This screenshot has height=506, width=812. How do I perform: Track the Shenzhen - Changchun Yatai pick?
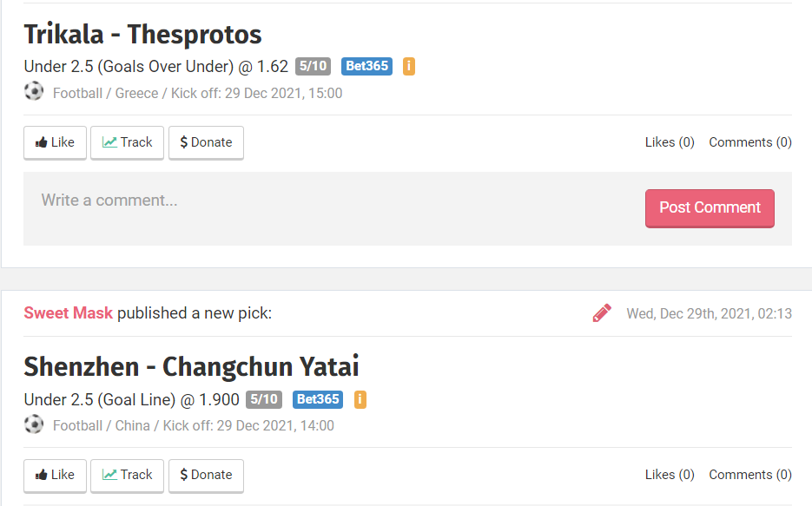(x=127, y=475)
